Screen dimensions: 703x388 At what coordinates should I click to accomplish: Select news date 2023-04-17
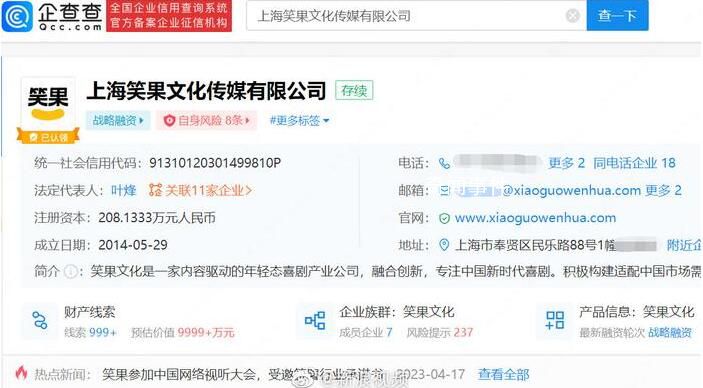tap(431, 374)
